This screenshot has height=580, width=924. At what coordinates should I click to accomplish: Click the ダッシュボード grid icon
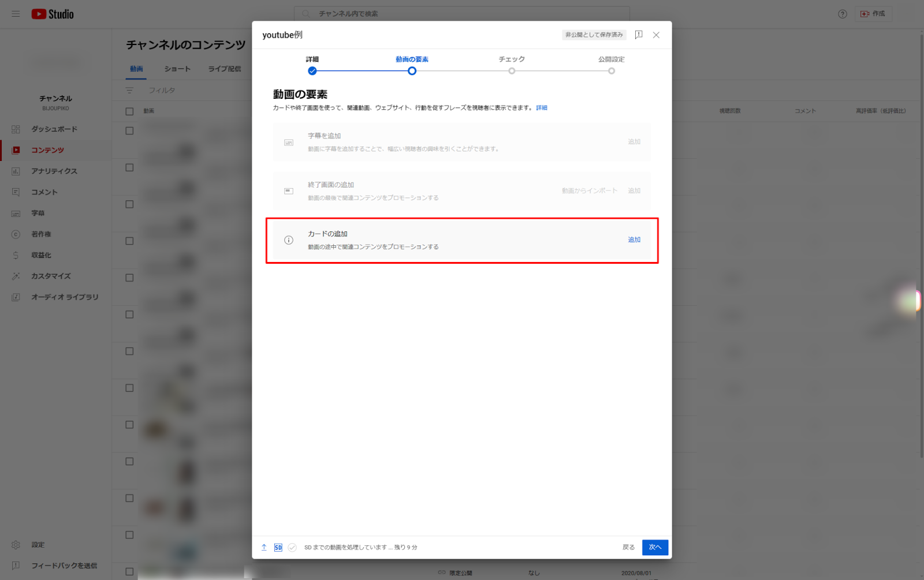click(16, 129)
